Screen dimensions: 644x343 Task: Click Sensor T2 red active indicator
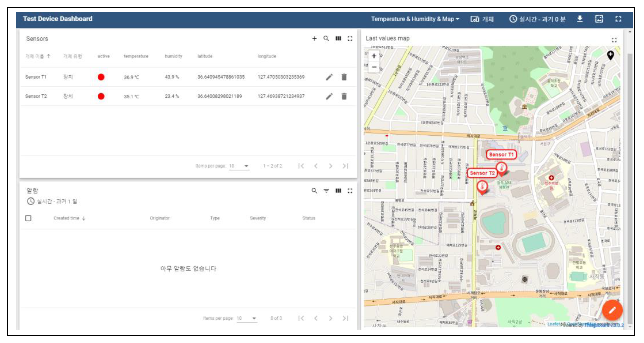(101, 96)
